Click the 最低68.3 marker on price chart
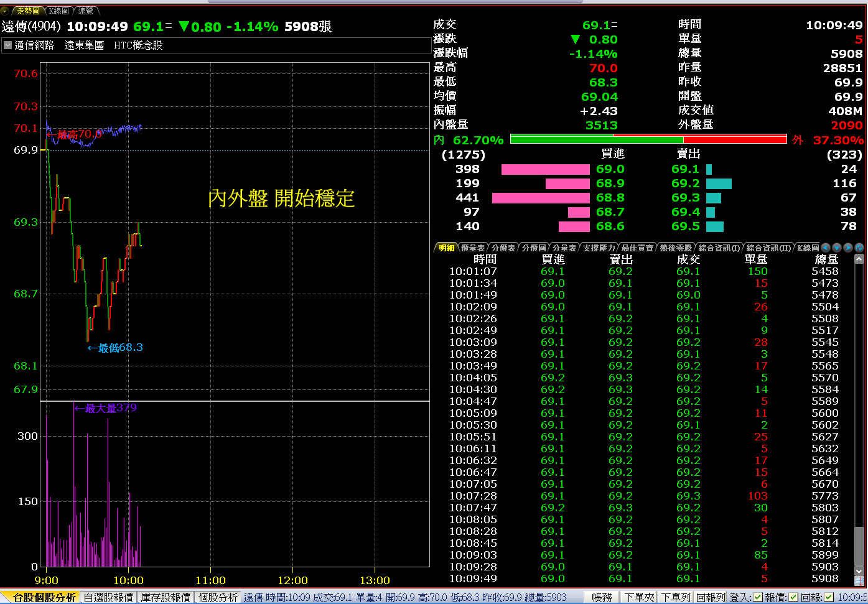Viewport: 868px width, 604px height. (115, 348)
